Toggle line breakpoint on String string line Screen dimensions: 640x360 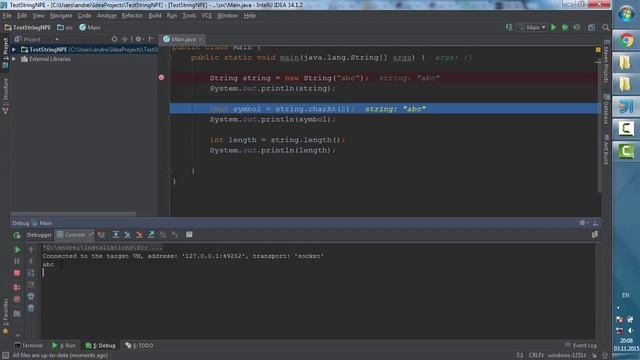point(161,77)
